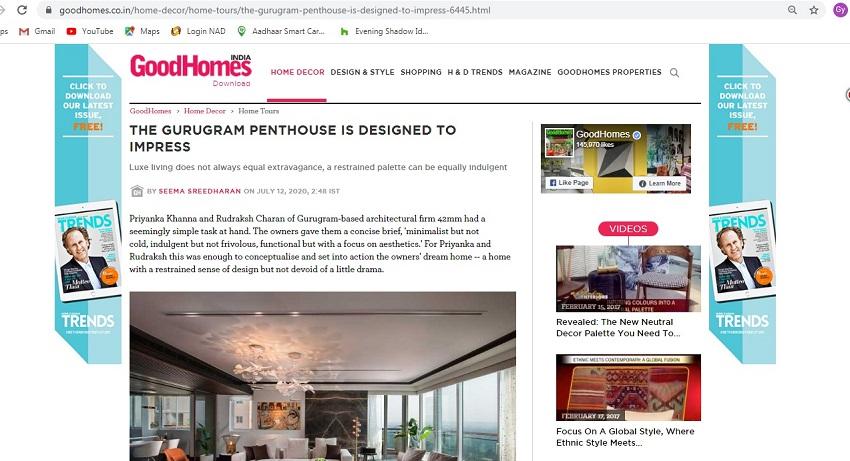The width and height of the screenshot is (850, 461).
Task: Open the Aadhaar Smart Card bookmark
Action: pyautogui.click(x=281, y=31)
